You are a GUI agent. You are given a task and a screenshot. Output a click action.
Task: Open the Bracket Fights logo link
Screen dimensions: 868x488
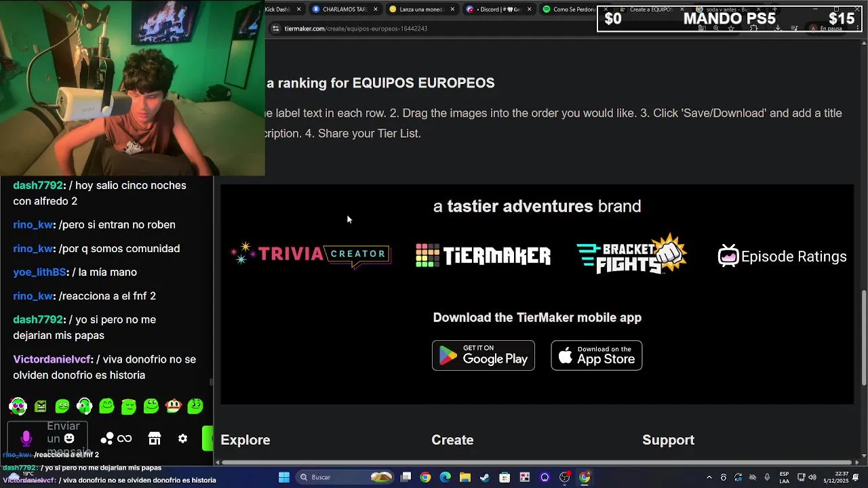tap(632, 253)
